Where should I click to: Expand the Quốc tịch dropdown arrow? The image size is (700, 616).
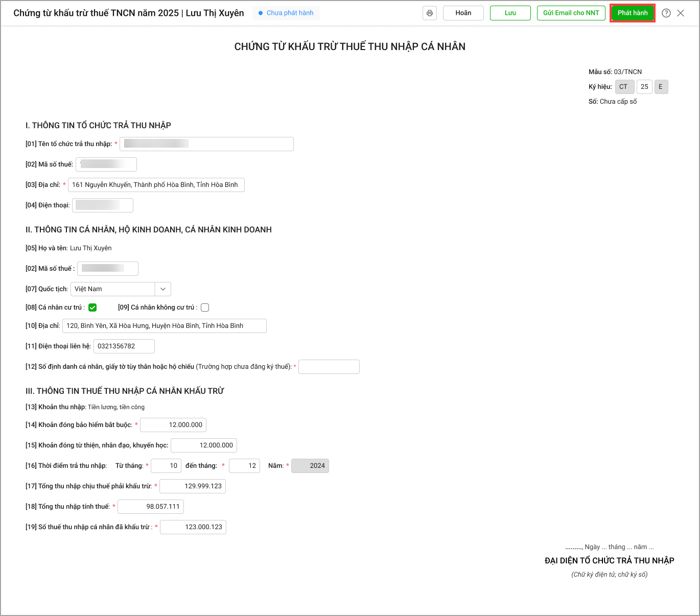(x=163, y=289)
